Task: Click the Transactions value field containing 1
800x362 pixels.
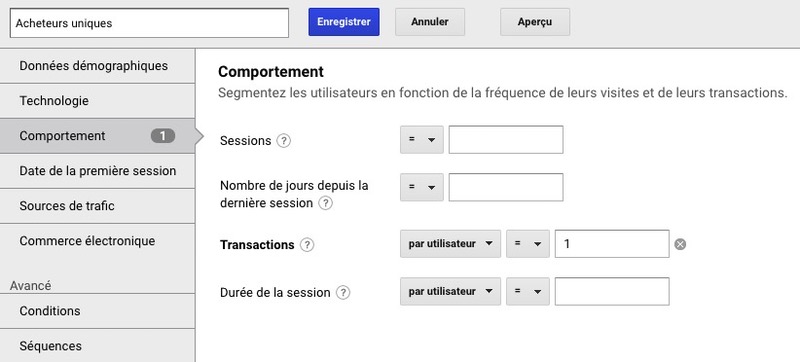Action: point(612,244)
